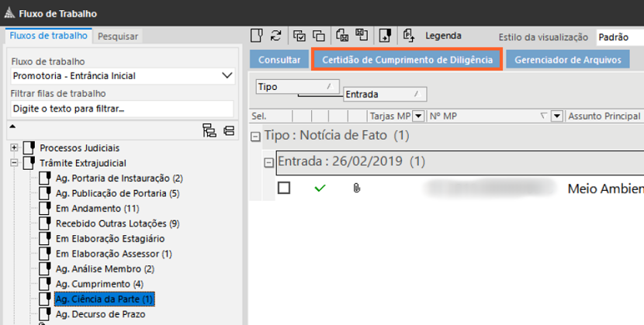Click the Entrada grouping header chip
Screen dimensions: 644x325
pyautogui.click(x=385, y=95)
